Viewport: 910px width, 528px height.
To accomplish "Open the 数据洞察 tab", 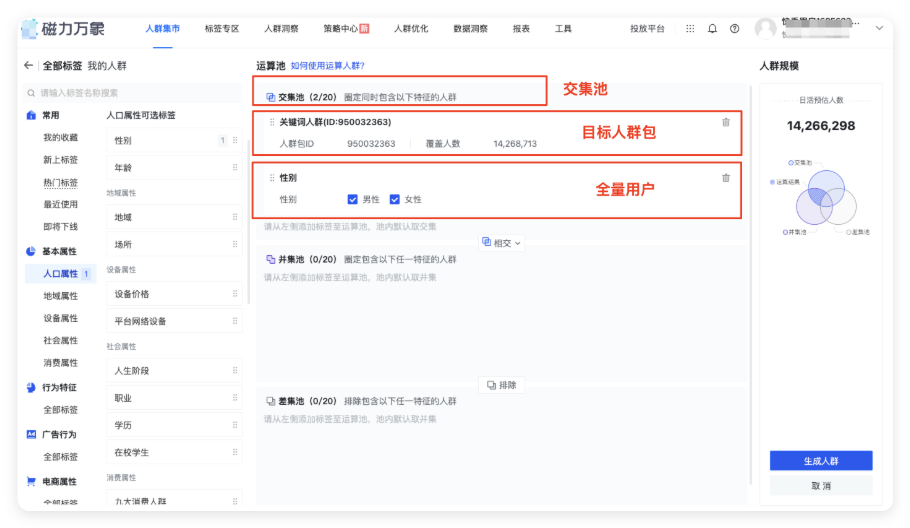I will [471, 28].
